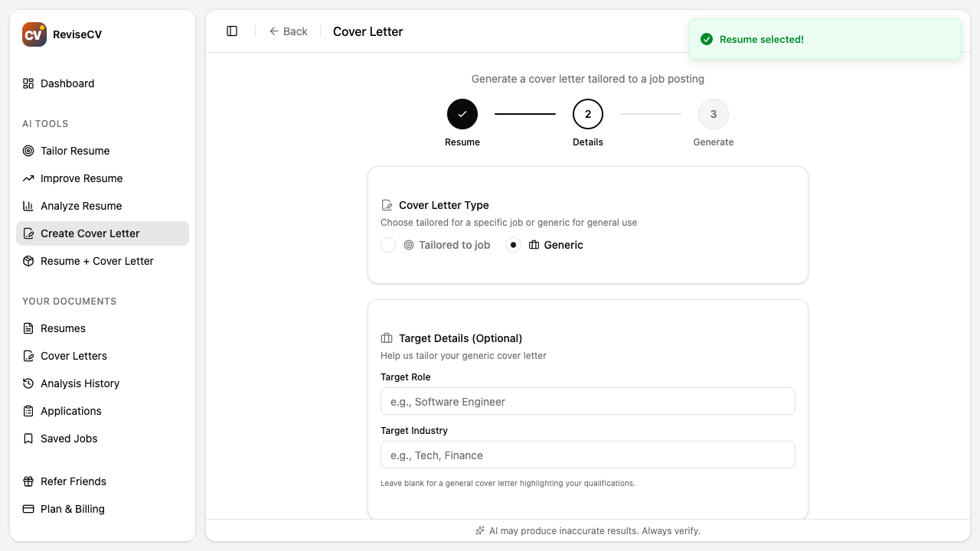980x551 pixels.
Task: Click the Dashboard sidebar entry
Action: 67,83
